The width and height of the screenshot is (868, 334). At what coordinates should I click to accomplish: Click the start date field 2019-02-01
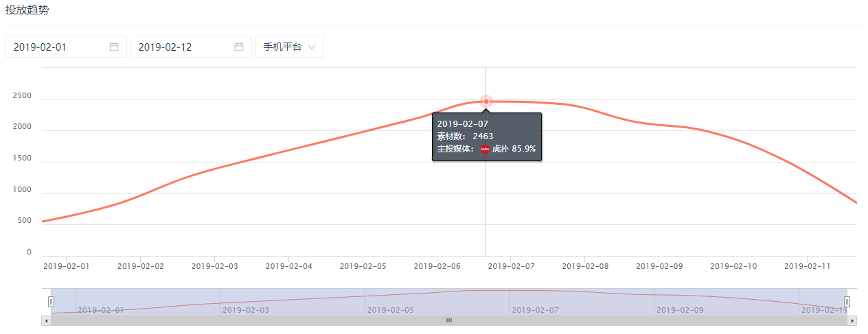66,47
